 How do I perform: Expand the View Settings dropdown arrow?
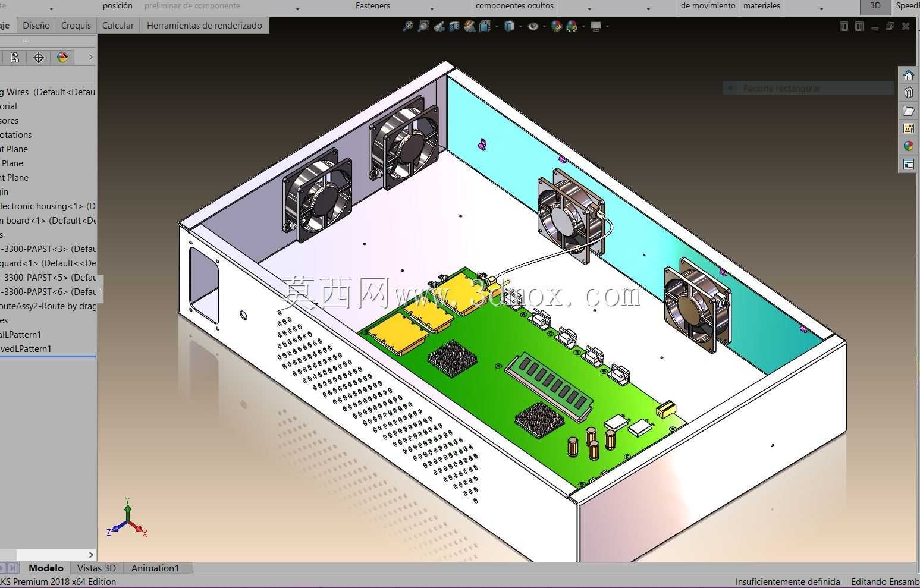coord(607,26)
